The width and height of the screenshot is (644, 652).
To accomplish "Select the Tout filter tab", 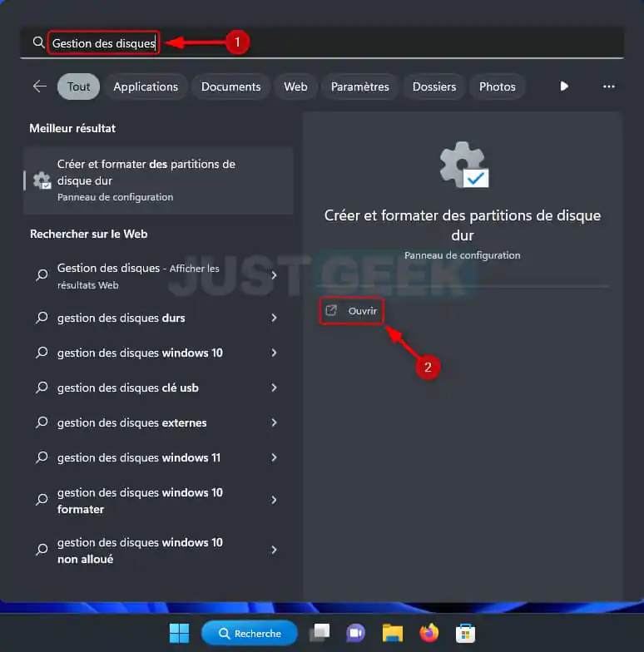I will point(78,86).
